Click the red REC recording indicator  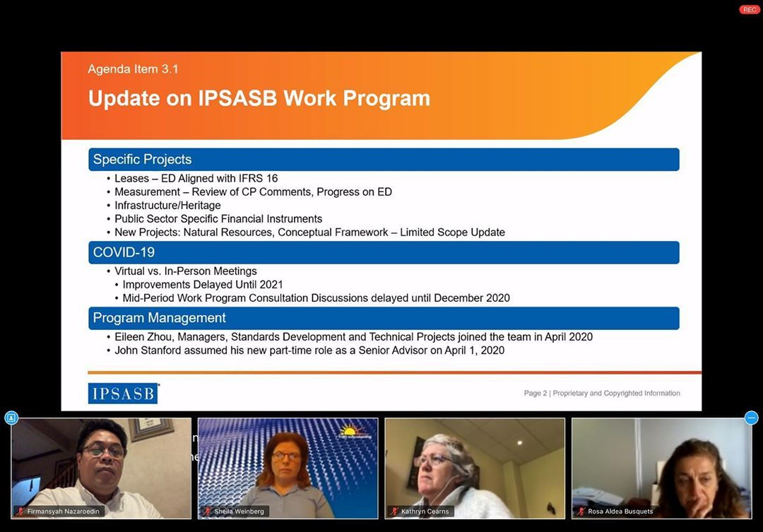coord(749,10)
